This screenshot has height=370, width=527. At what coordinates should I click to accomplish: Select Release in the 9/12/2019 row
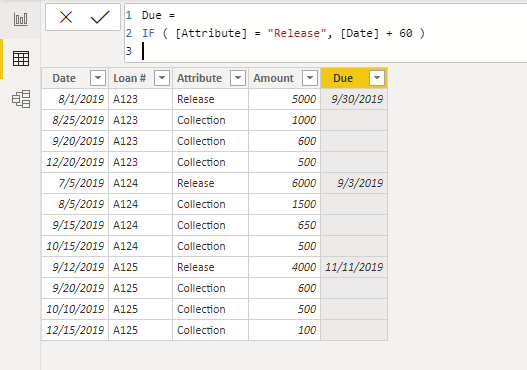click(x=210, y=267)
